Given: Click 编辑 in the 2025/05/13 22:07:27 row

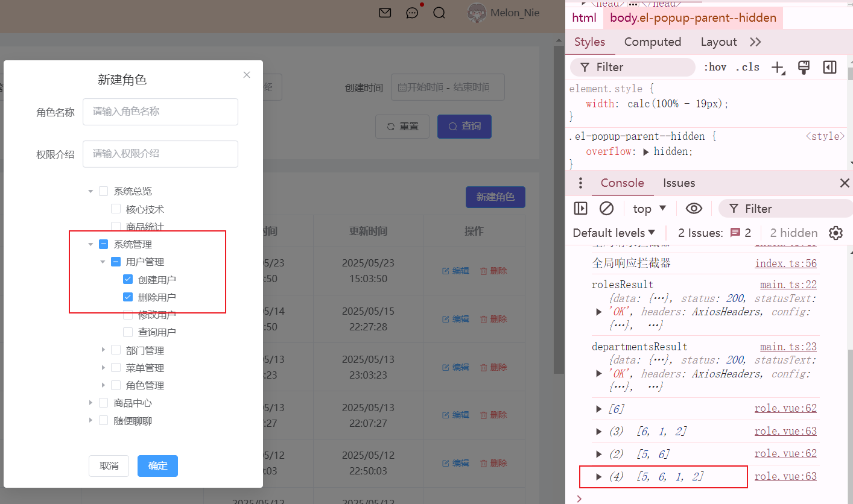Looking at the screenshot, I should (x=455, y=415).
